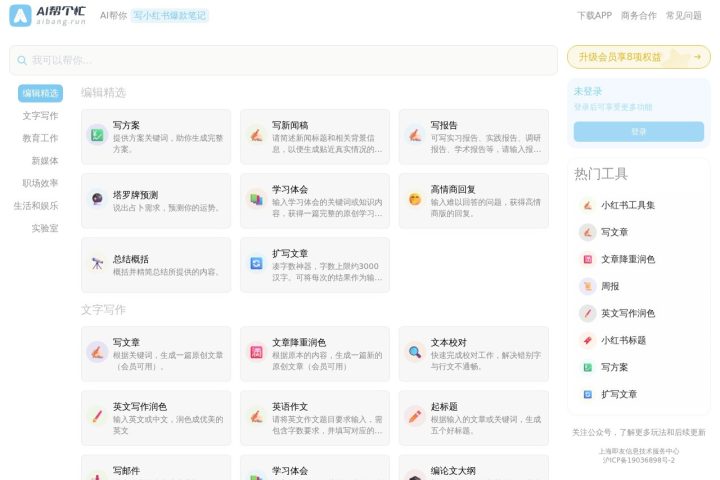The width and height of the screenshot is (720, 480).
Task: Click the 起标题 pencil icon
Action: click(415, 417)
